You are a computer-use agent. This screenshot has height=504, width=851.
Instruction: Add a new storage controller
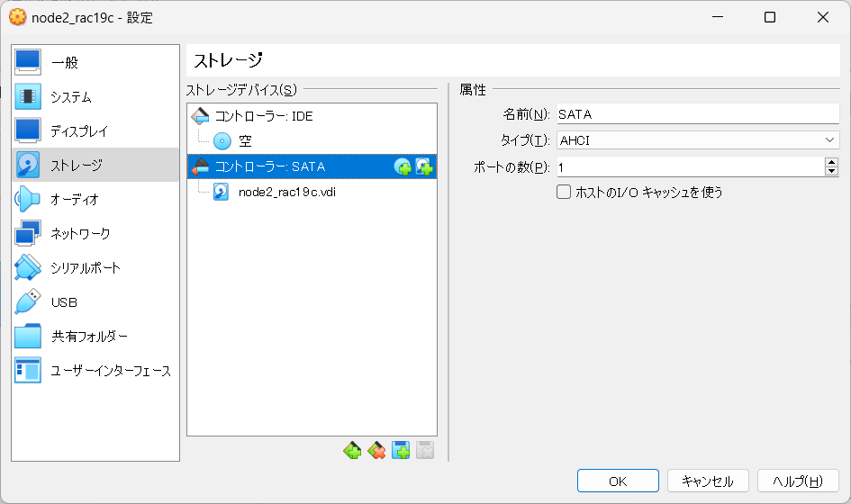pyautogui.click(x=352, y=450)
